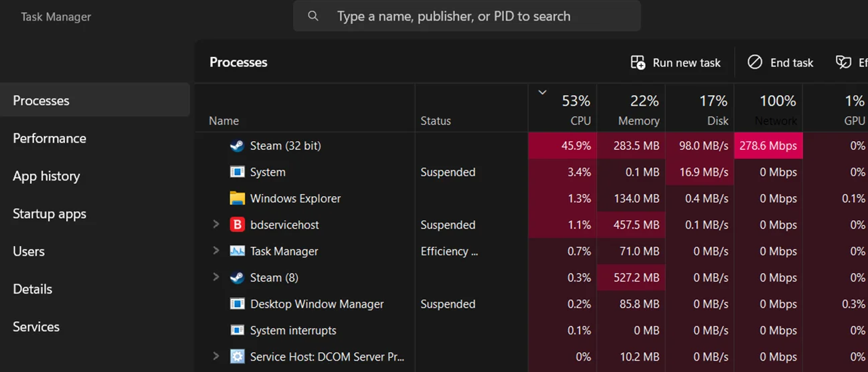Select the System interrupts row name

pyautogui.click(x=293, y=331)
